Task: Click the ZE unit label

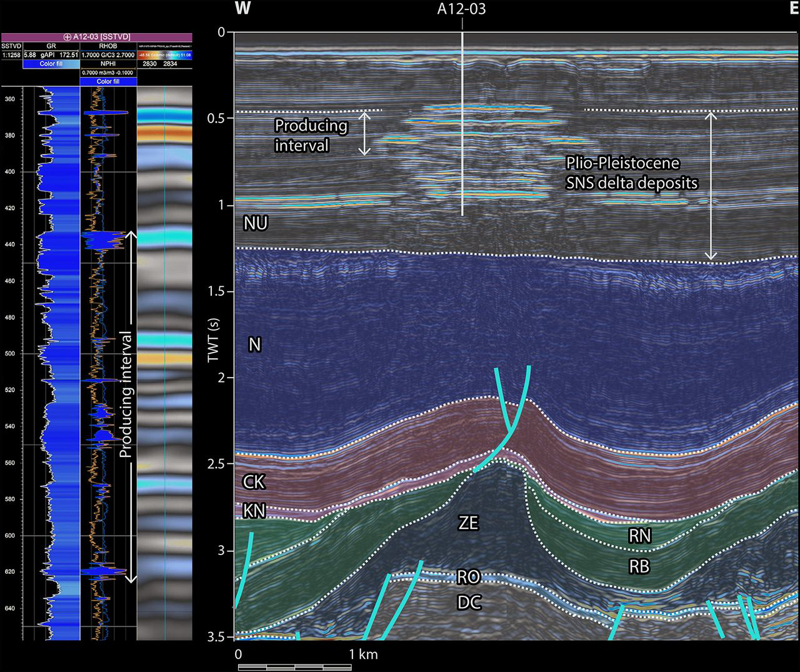Action: point(468,523)
